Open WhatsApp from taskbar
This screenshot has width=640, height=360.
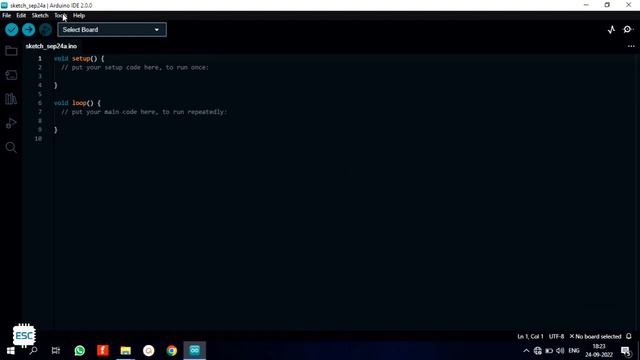point(80,350)
